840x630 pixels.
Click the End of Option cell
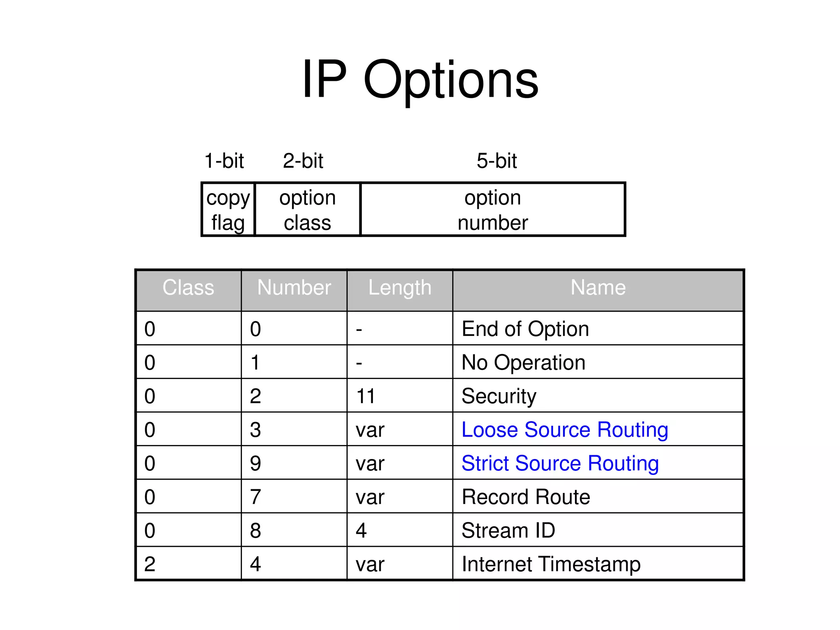tap(525, 329)
